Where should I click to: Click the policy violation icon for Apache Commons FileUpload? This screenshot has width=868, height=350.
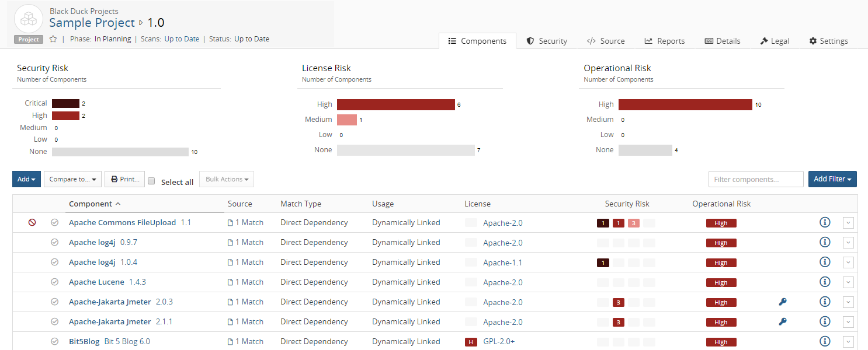[x=32, y=222]
